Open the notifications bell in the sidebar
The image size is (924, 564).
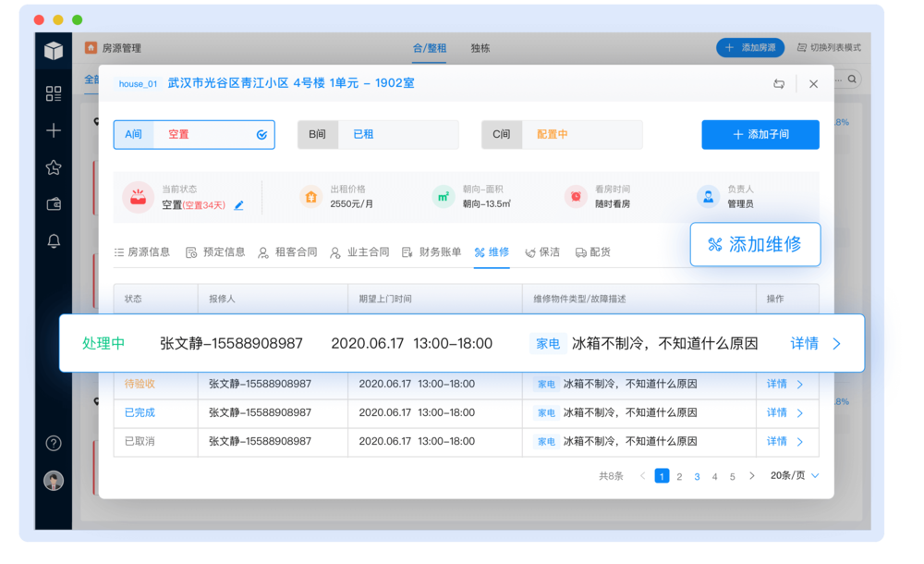[x=54, y=240]
